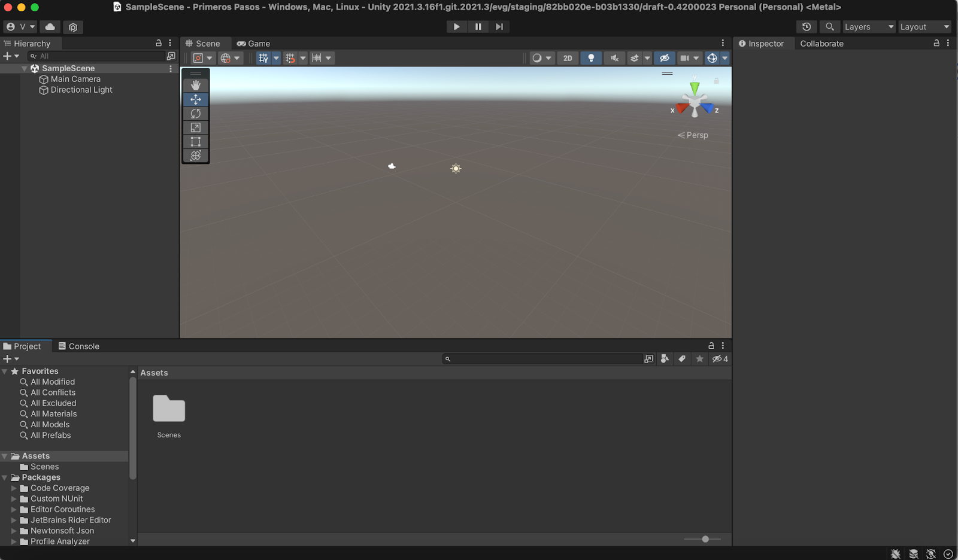Select the Rect transform tool
Image resolution: width=958 pixels, height=560 pixels.
(196, 142)
